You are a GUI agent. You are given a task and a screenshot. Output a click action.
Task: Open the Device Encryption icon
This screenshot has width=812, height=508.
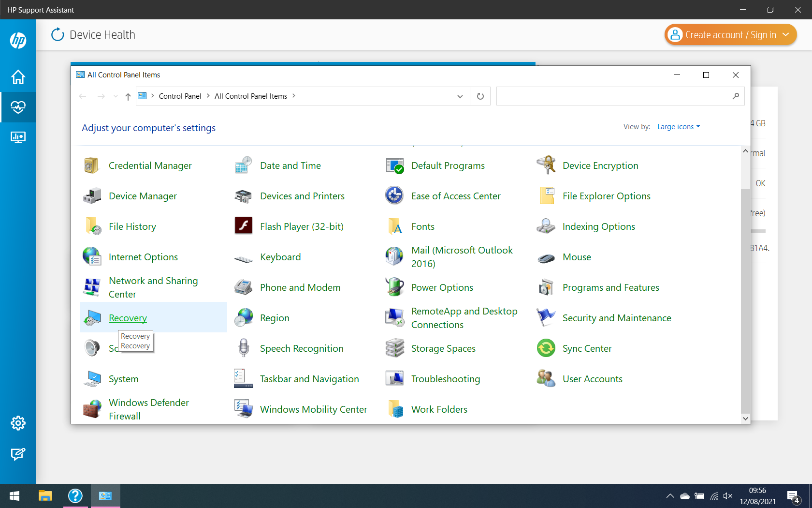546,165
